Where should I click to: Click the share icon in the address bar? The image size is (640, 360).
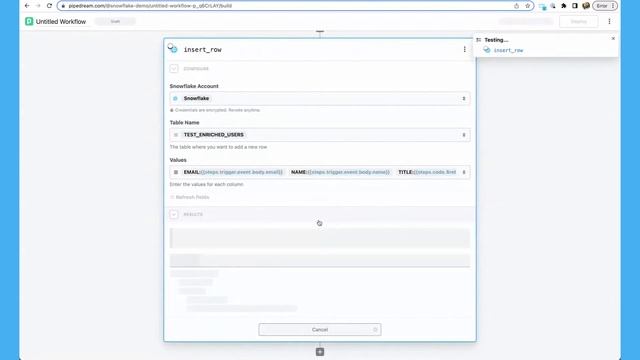tap(516, 6)
